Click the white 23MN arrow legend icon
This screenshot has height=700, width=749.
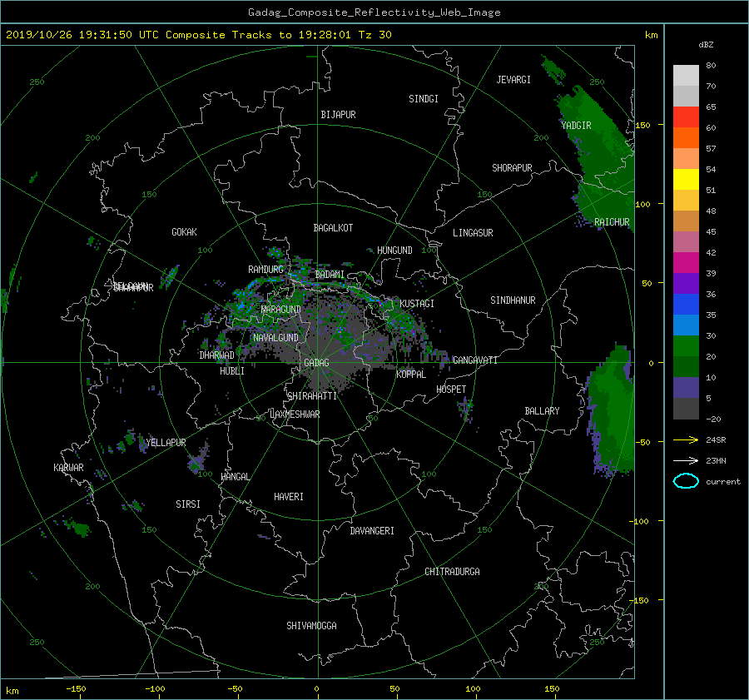686,460
